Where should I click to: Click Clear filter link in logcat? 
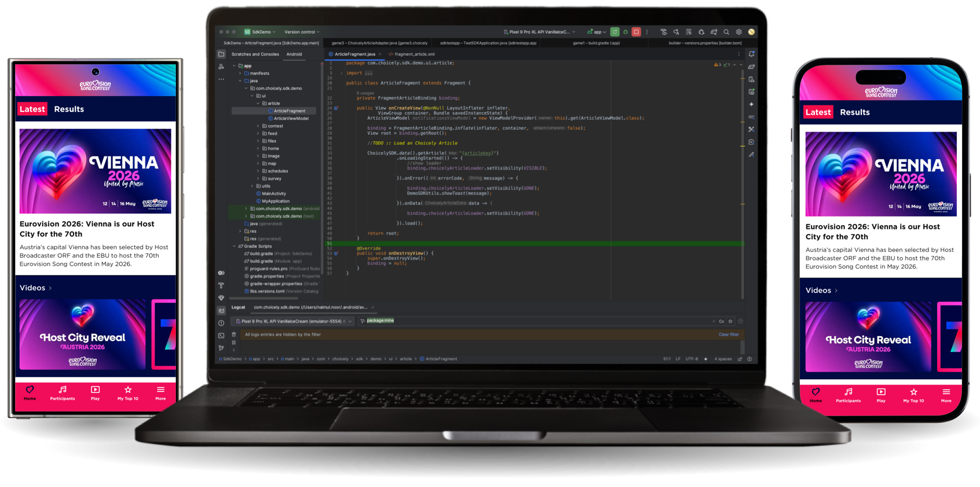[729, 335]
